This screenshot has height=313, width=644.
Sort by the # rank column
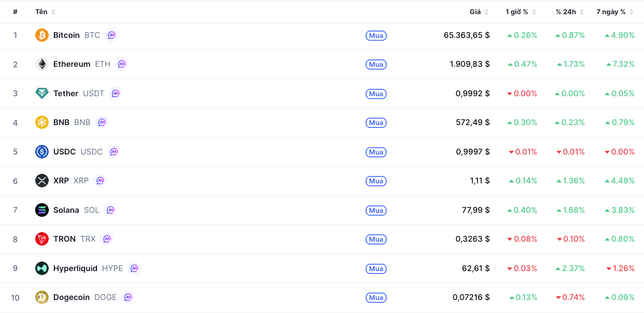pyautogui.click(x=15, y=12)
